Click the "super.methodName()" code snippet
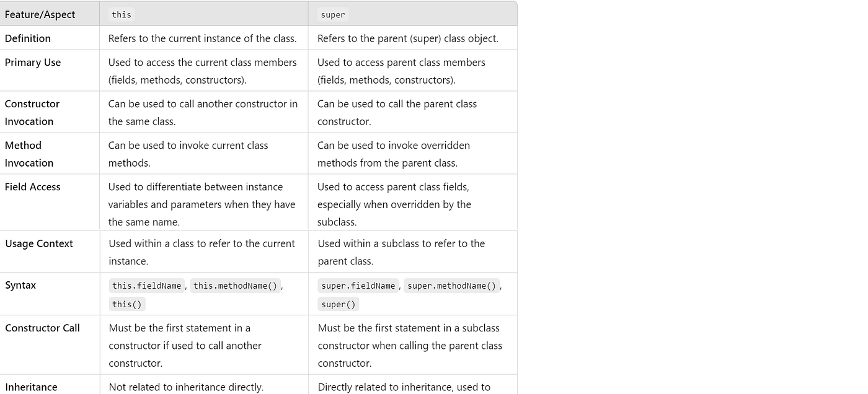The width and height of the screenshot is (868, 394). [x=452, y=286]
